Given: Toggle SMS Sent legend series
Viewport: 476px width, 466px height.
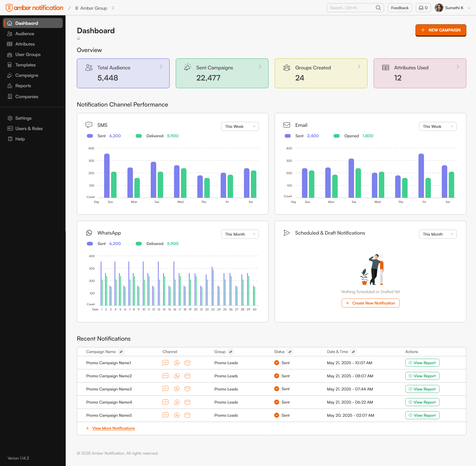Looking at the screenshot, I should click(x=90, y=136).
